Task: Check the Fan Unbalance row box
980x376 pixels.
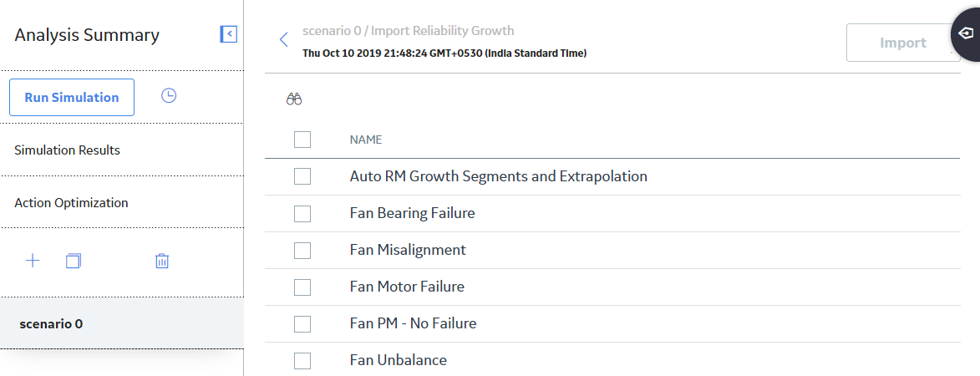Action: [302, 360]
